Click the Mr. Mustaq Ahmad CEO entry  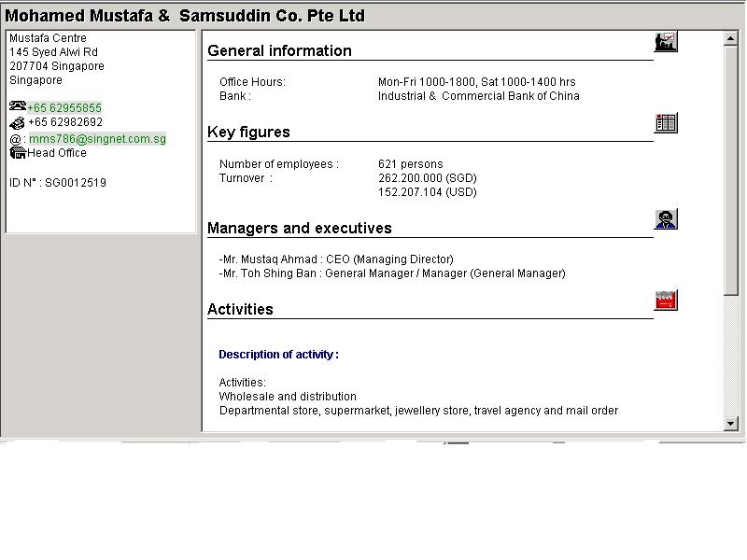tap(336, 259)
